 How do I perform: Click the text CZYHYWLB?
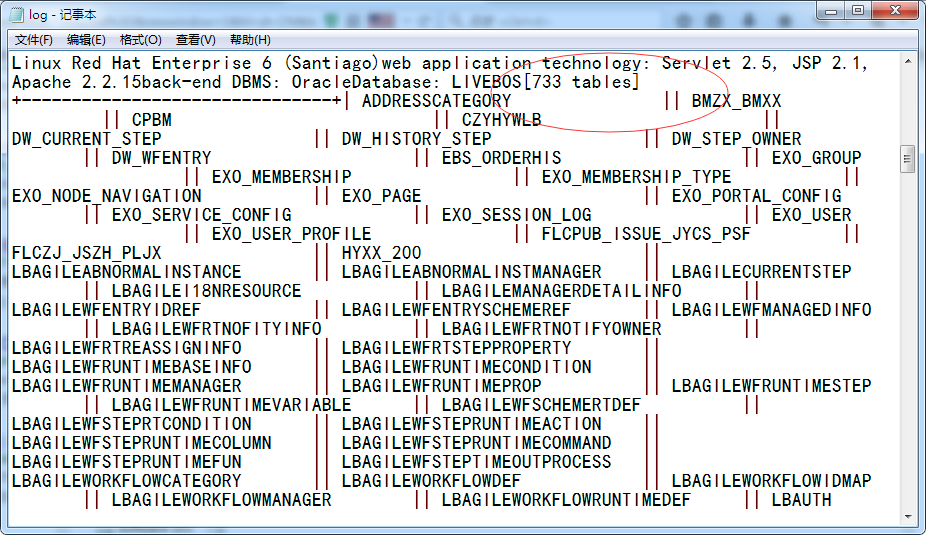501,120
